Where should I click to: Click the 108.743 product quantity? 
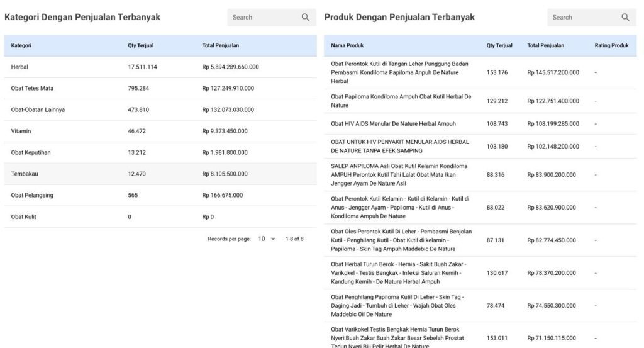tap(497, 124)
